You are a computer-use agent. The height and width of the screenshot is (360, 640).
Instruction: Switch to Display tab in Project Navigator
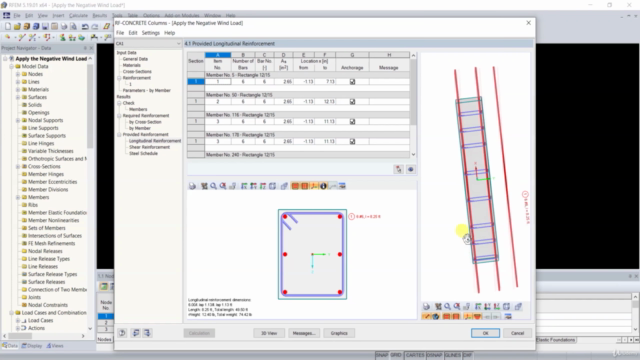coord(32,346)
